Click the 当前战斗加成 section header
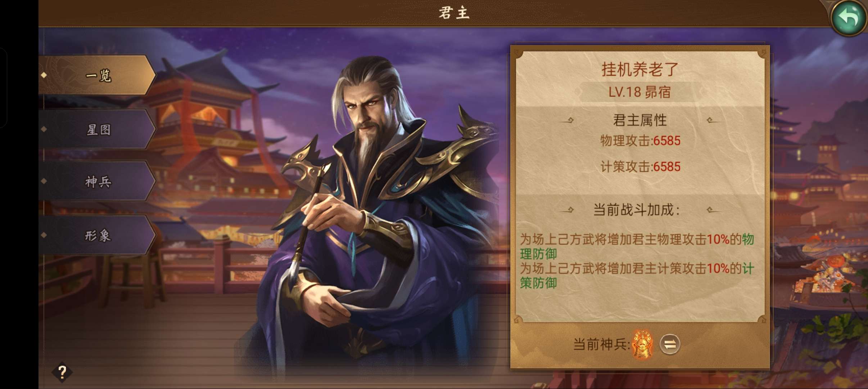868x389 pixels. [636, 210]
